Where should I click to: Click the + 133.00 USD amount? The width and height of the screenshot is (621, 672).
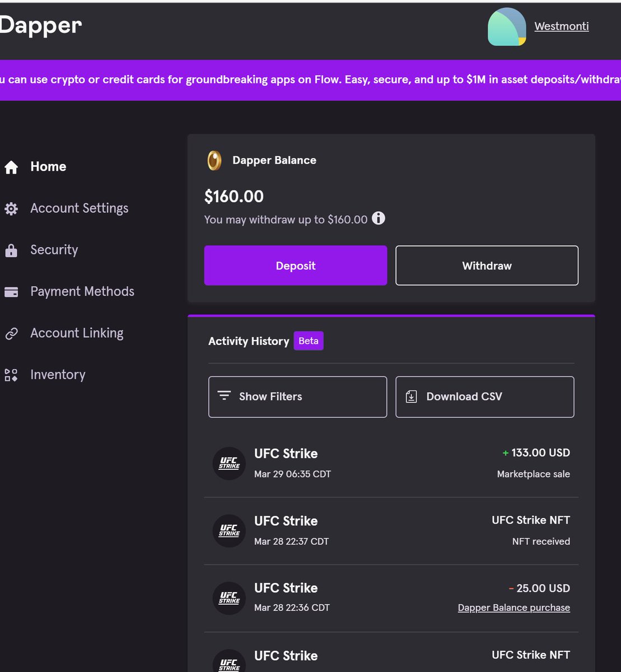(x=536, y=452)
